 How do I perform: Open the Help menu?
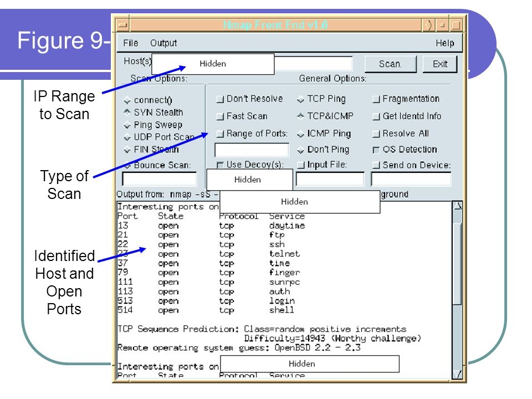[x=445, y=43]
